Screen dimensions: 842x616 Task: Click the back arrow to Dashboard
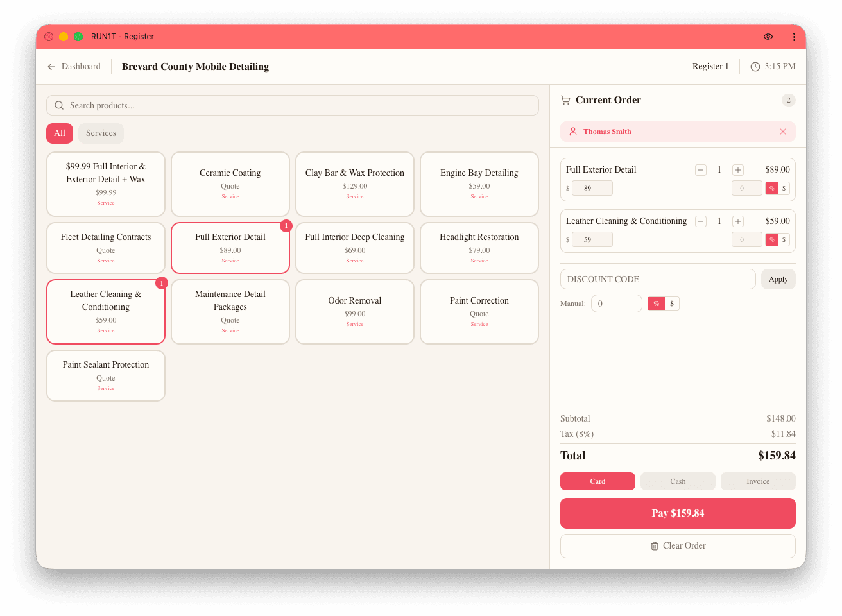[x=51, y=67]
